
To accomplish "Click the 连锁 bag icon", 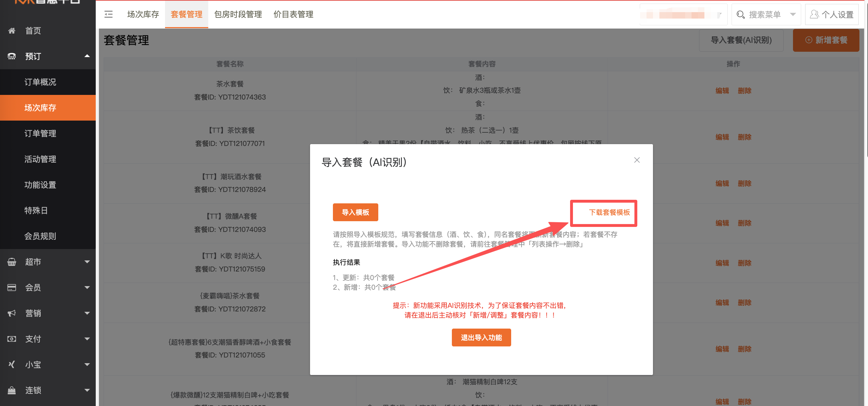I will pos(12,390).
